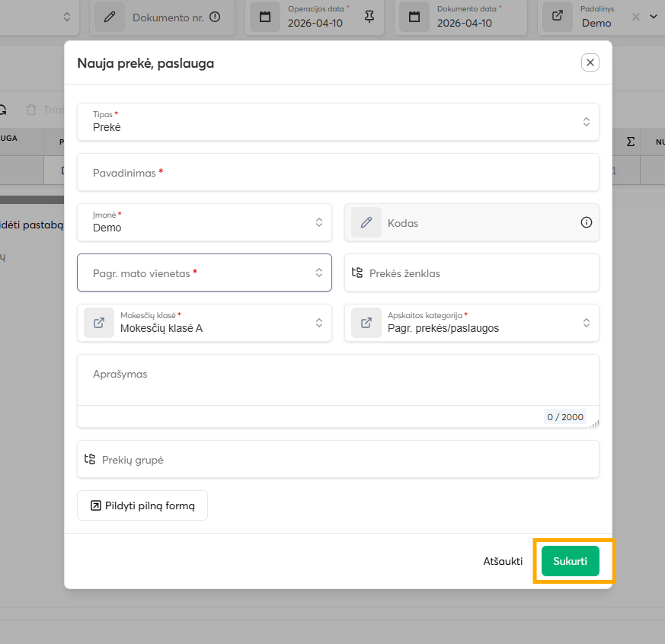Open the Mokesčių klasė dropdown list

[x=318, y=323]
